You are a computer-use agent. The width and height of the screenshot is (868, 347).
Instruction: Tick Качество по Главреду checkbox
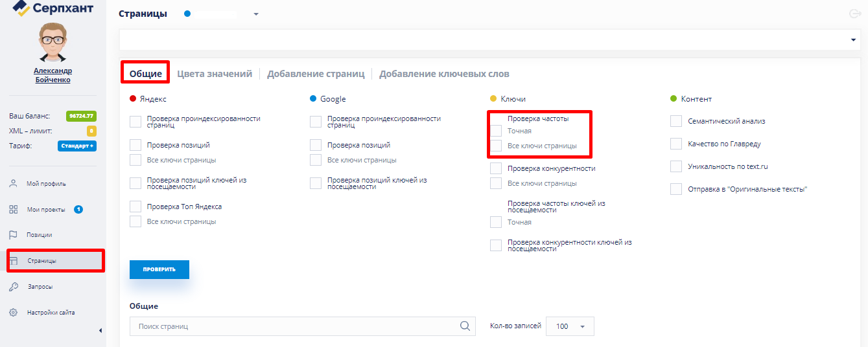click(676, 144)
